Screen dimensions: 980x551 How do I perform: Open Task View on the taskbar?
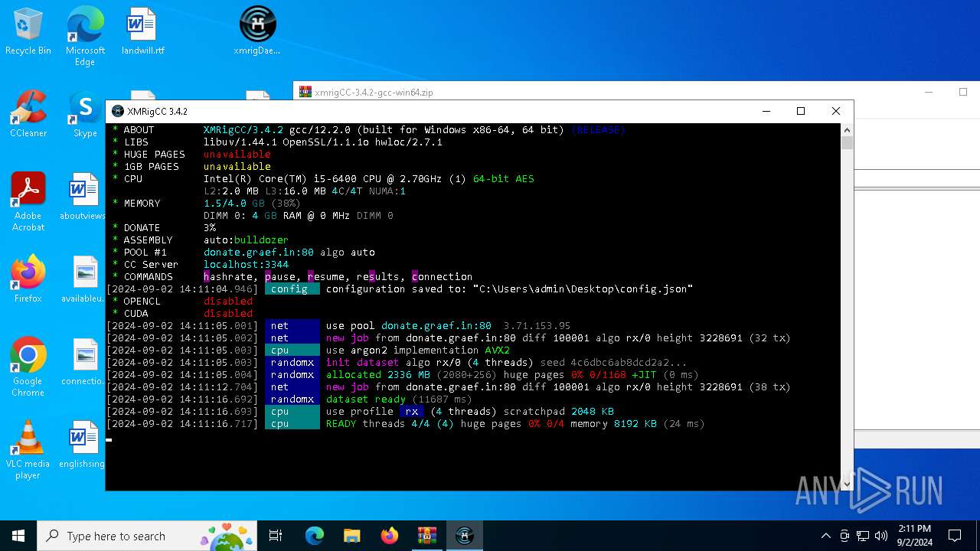[276, 536]
